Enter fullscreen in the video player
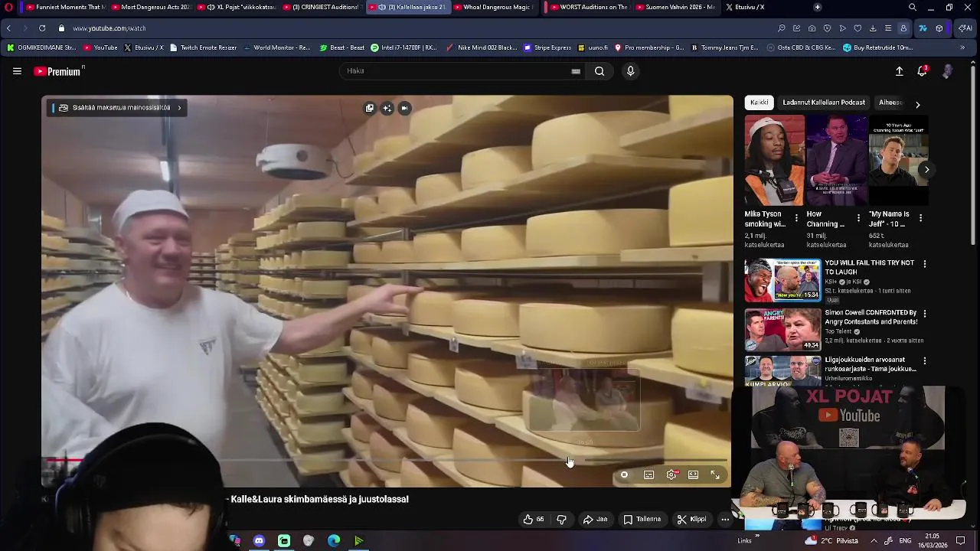The width and height of the screenshot is (980, 551). (x=715, y=475)
